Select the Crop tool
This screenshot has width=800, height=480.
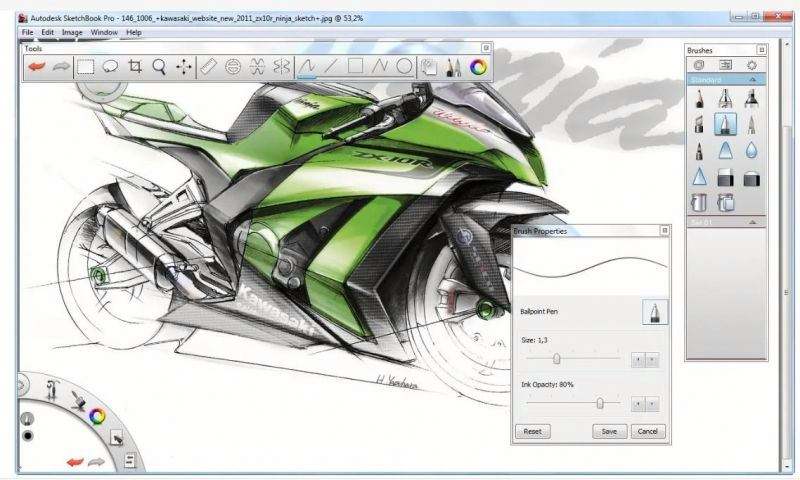[x=135, y=67]
